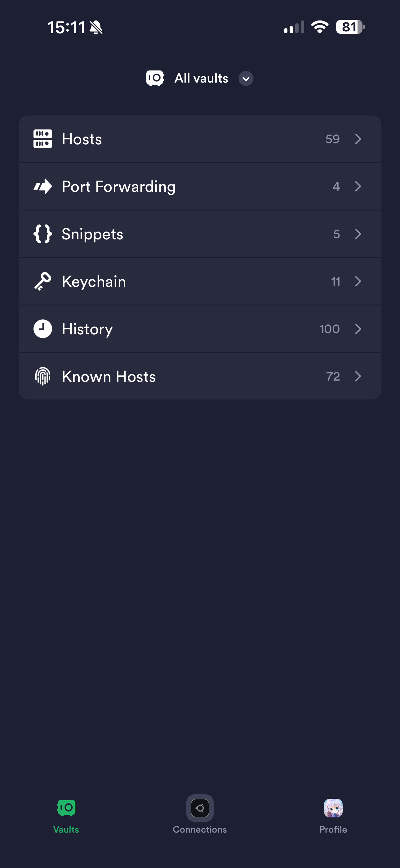The image size is (400, 868).
Task: Tap the Snippets curly braces icon
Action: point(43,234)
